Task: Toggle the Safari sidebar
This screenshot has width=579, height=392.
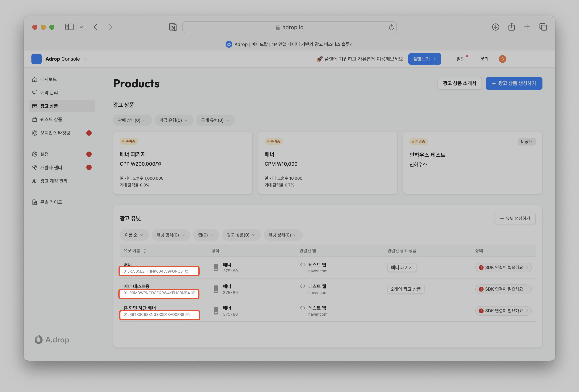Action: pos(69,27)
